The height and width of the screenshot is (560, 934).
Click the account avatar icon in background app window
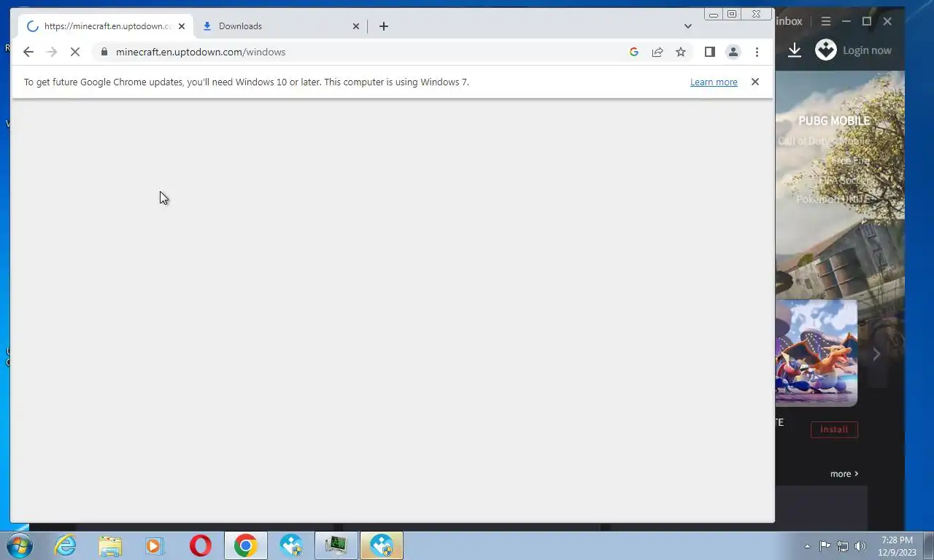[x=826, y=50]
